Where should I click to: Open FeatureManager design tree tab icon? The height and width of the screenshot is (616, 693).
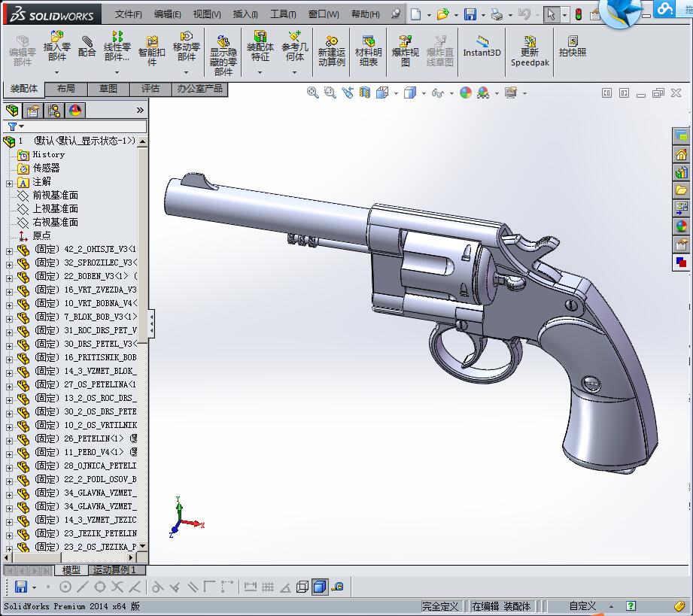[x=12, y=111]
